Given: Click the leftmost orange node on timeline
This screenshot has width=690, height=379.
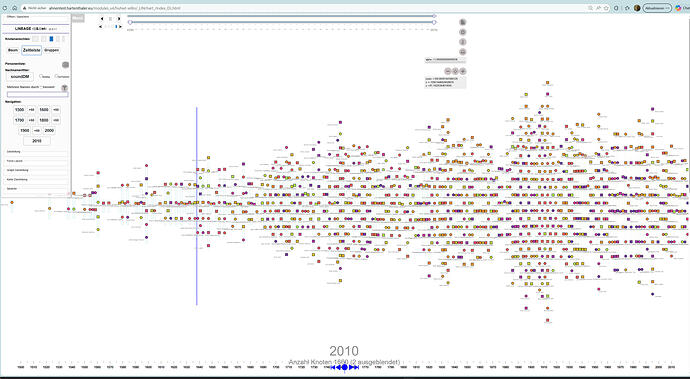Looking at the screenshot, I should click(x=12, y=202).
